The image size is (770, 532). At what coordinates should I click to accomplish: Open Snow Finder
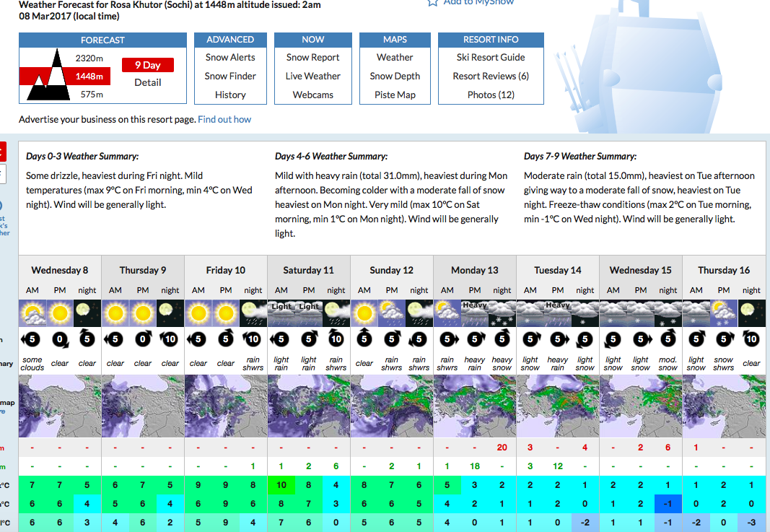tap(230, 76)
